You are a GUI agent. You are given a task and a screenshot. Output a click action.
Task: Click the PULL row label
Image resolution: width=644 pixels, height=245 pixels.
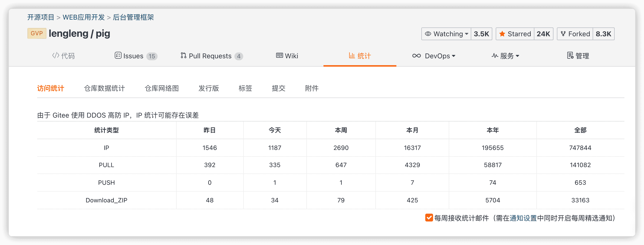(x=106, y=165)
